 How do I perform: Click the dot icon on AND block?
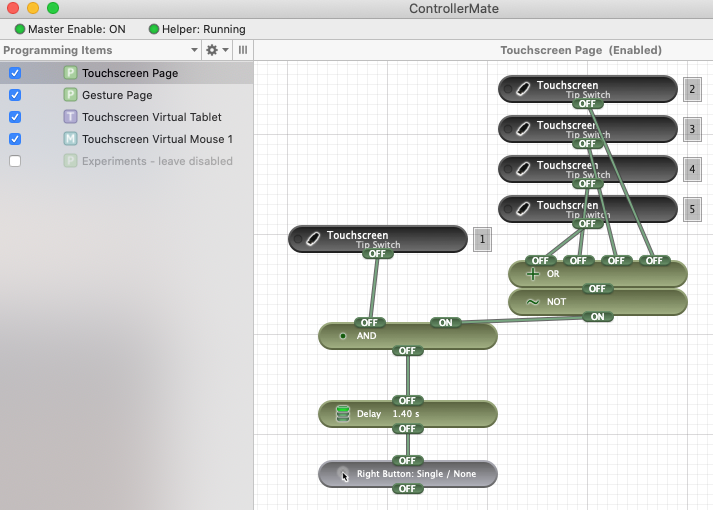click(x=343, y=336)
